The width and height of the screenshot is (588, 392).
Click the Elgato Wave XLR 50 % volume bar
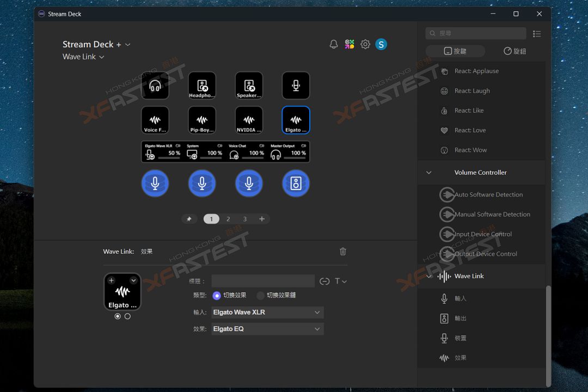click(x=169, y=158)
